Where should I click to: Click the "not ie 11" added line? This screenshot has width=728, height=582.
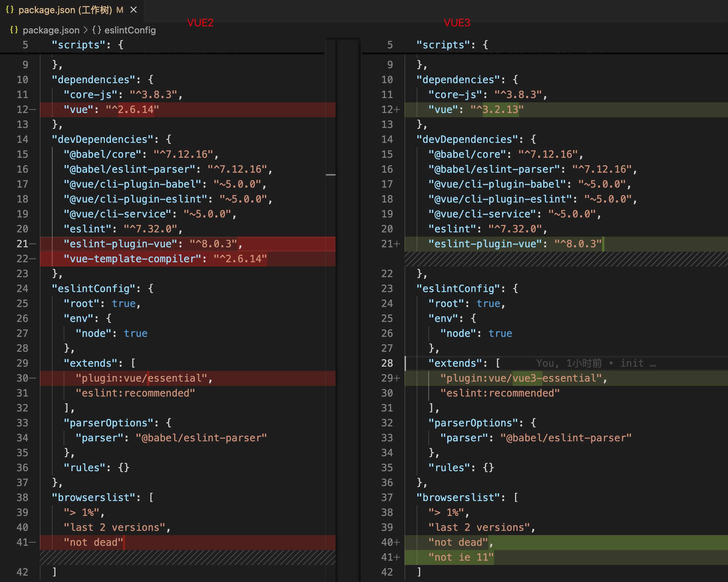point(566,557)
